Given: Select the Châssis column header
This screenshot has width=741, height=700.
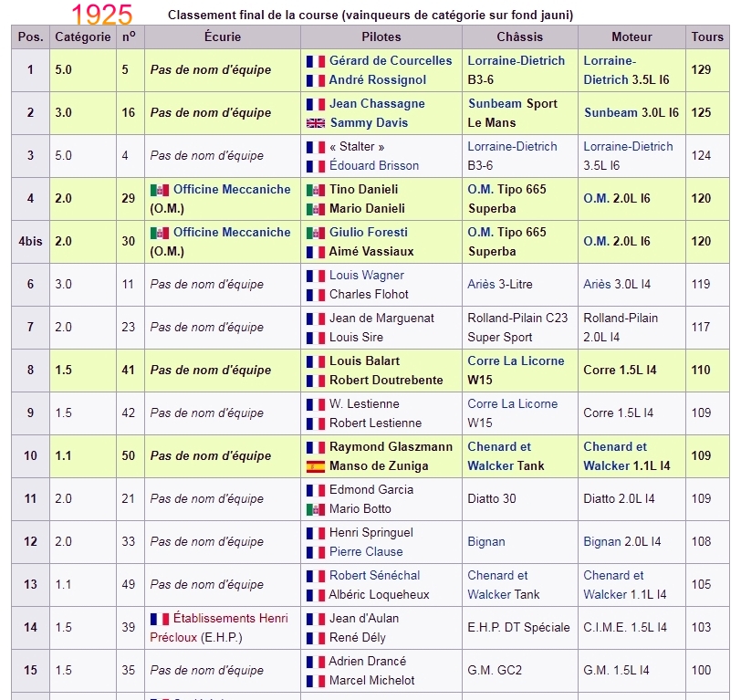Looking at the screenshot, I should (x=520, y=37).
